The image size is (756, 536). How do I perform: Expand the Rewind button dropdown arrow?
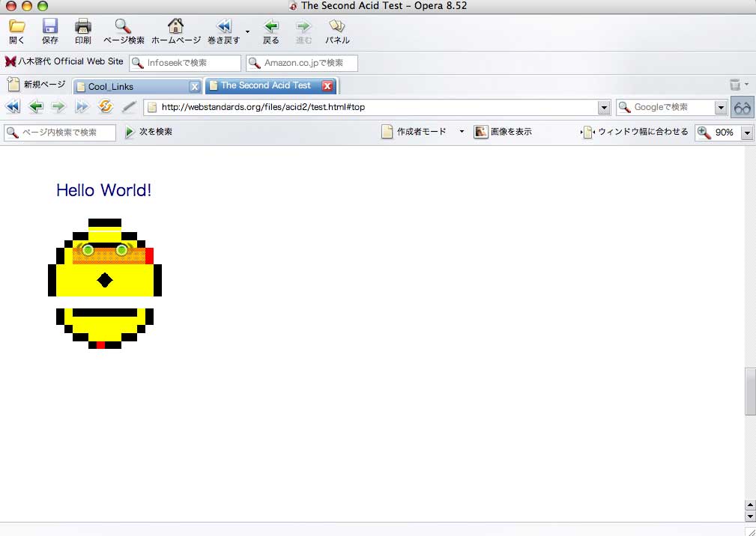(x=247, y=31)
